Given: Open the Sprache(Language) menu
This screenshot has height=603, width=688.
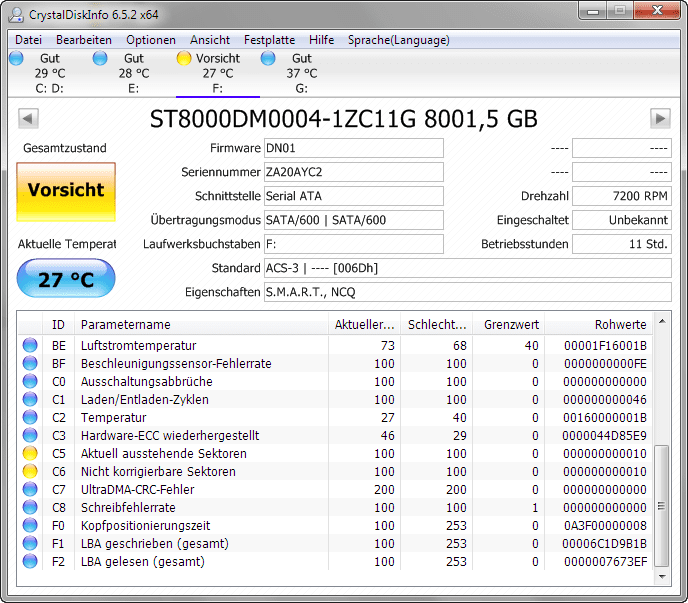Looking at the screenshot, I should (x=399, y=40).
